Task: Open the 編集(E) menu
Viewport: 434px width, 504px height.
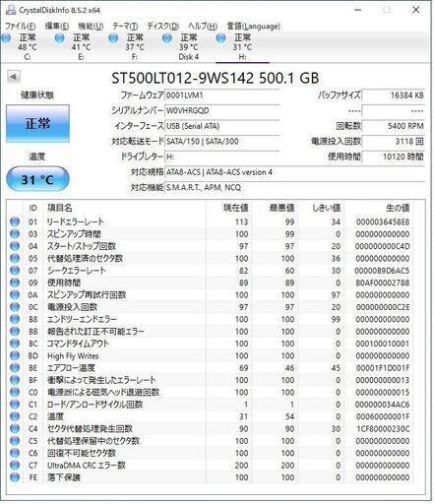Action: tap(56, 26)
